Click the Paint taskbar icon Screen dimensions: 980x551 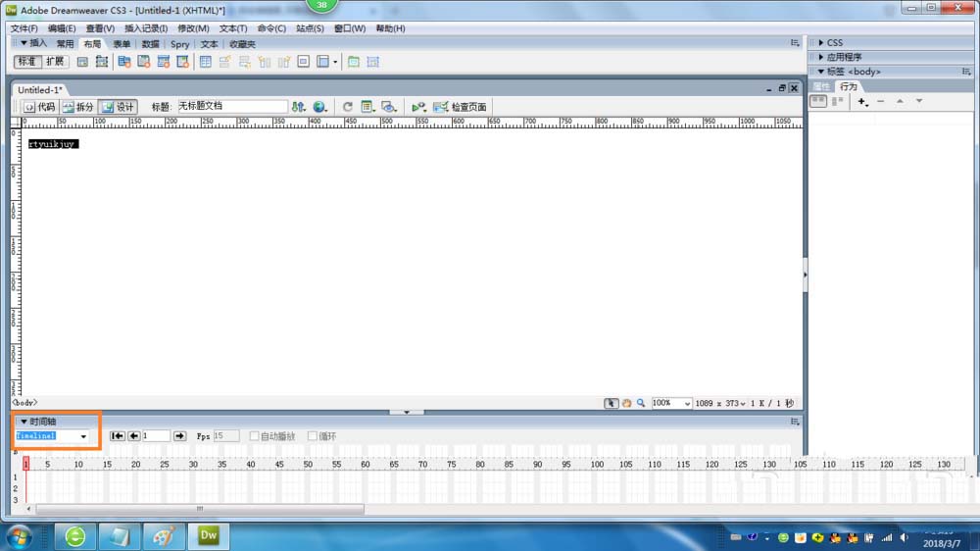(x=164, y=536)
